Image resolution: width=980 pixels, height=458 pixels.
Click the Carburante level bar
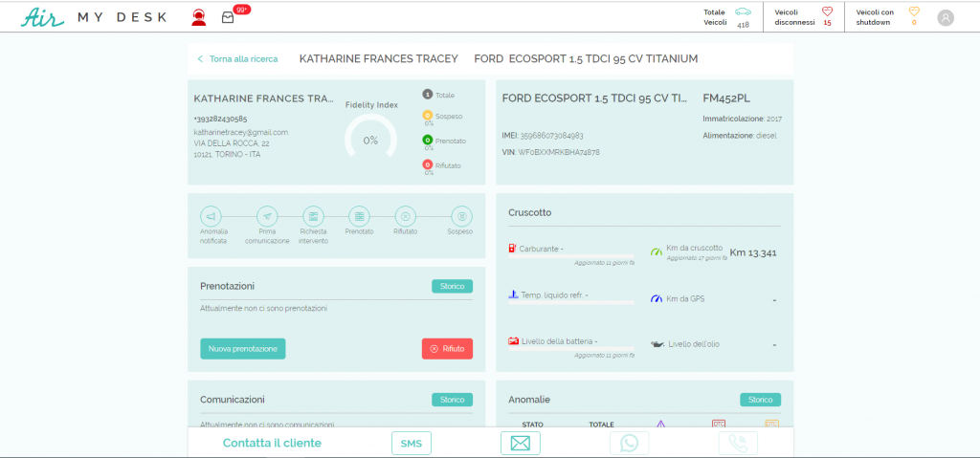[x=571, y=256]
